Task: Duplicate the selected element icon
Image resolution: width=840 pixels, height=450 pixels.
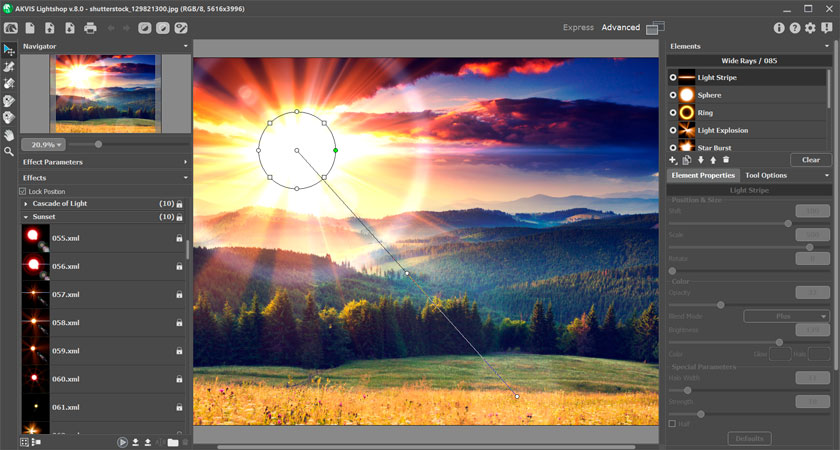Action: coord(687,160)
